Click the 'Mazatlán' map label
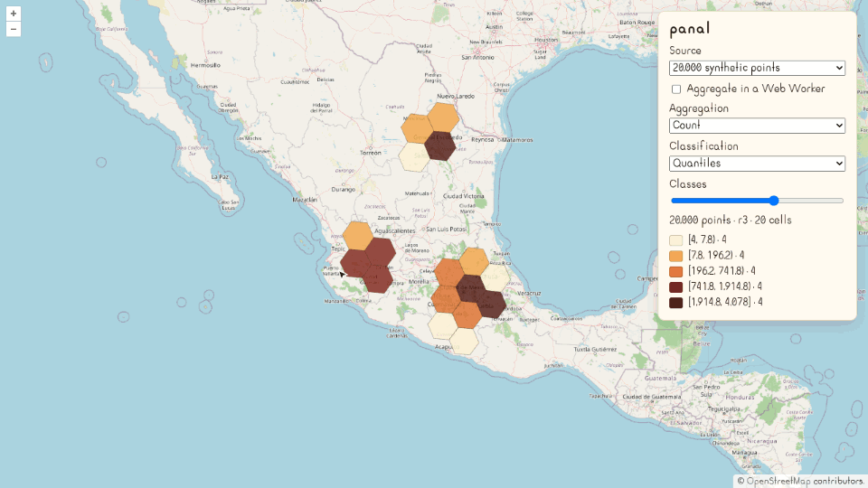 click(x=305, y=200)
